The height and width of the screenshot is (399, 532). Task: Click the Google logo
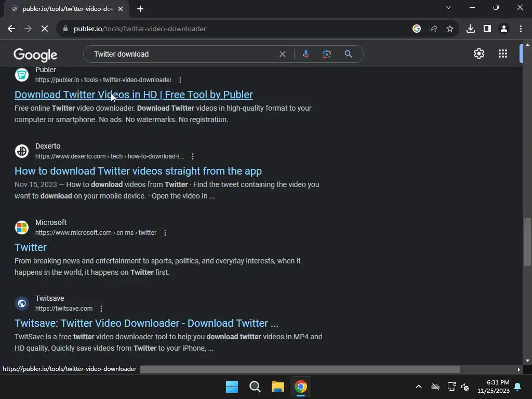(x=35, y=55)
